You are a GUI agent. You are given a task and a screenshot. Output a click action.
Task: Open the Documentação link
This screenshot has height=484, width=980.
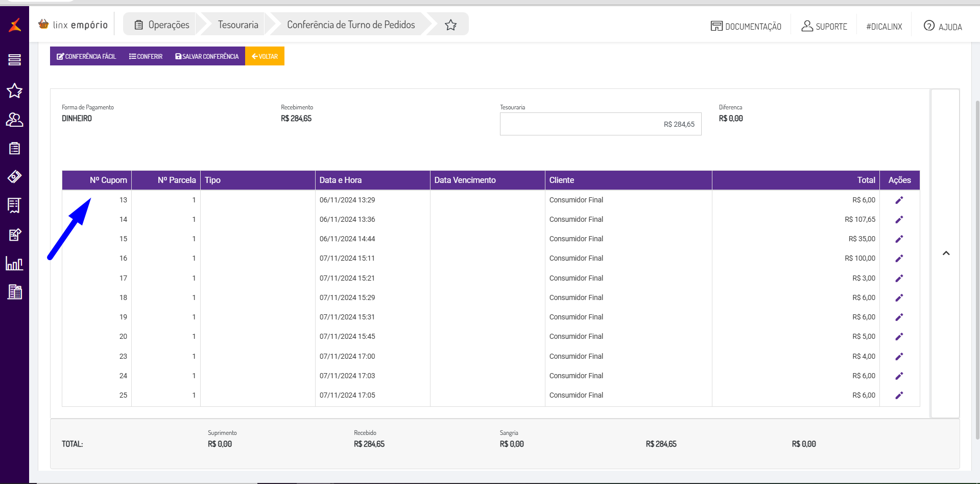pyautogui.click(x=746, y=26)
